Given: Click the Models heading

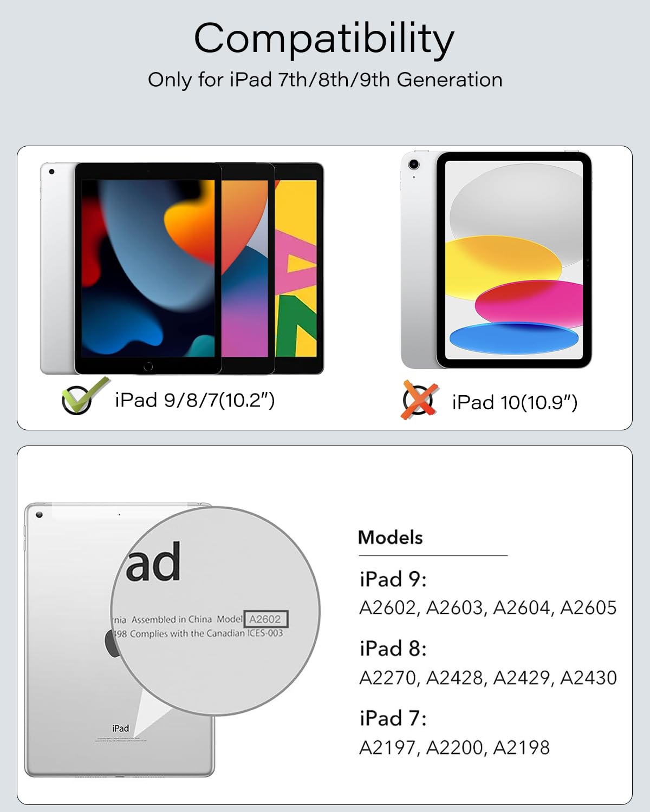Looking at the screenshot, I should pos(390,538).
